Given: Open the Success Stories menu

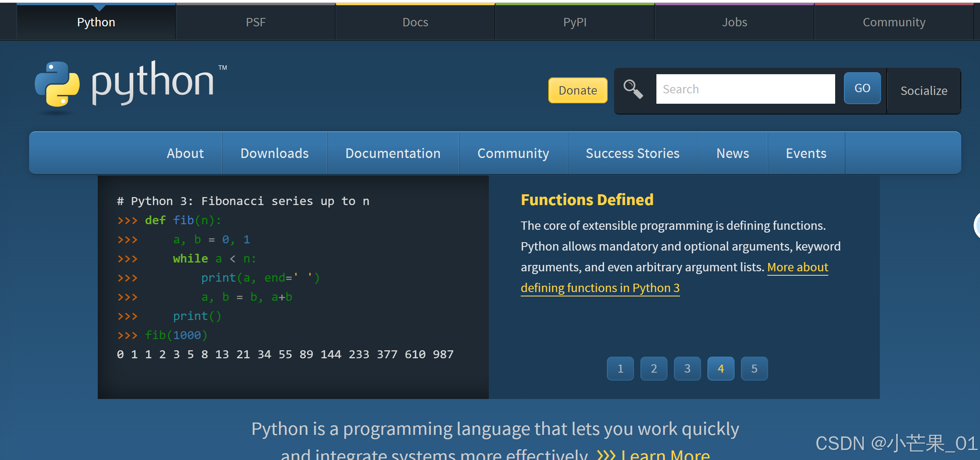Looking at the screenshot, I should [x=632, y=153].
